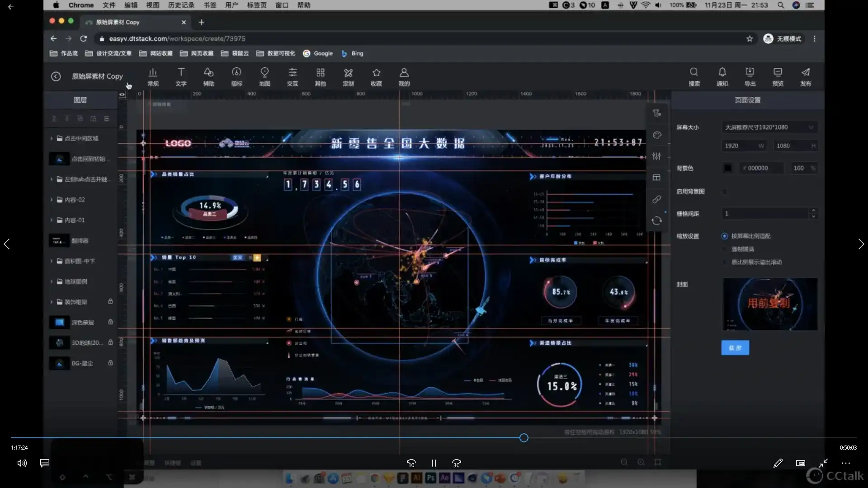Enable the 启用背景图 checkbox
Image resolution: width=868 pixels, height=488 pixels.
725,192
